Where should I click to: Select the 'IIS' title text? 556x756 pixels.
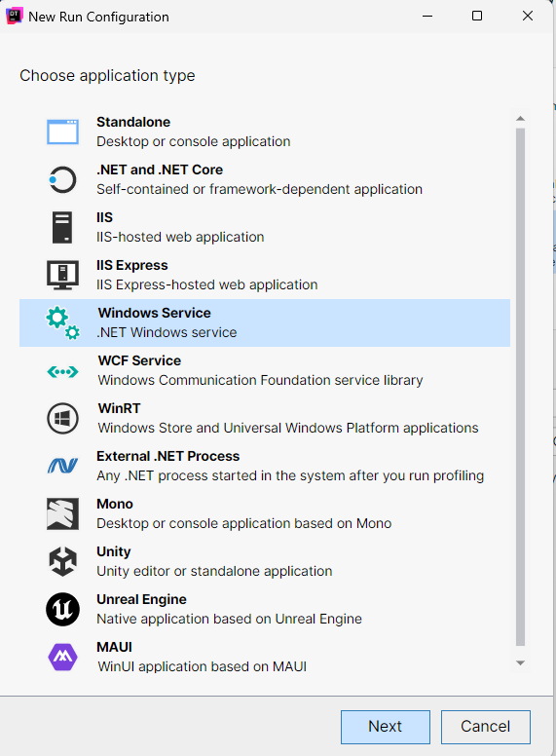[x=104, y=217]
